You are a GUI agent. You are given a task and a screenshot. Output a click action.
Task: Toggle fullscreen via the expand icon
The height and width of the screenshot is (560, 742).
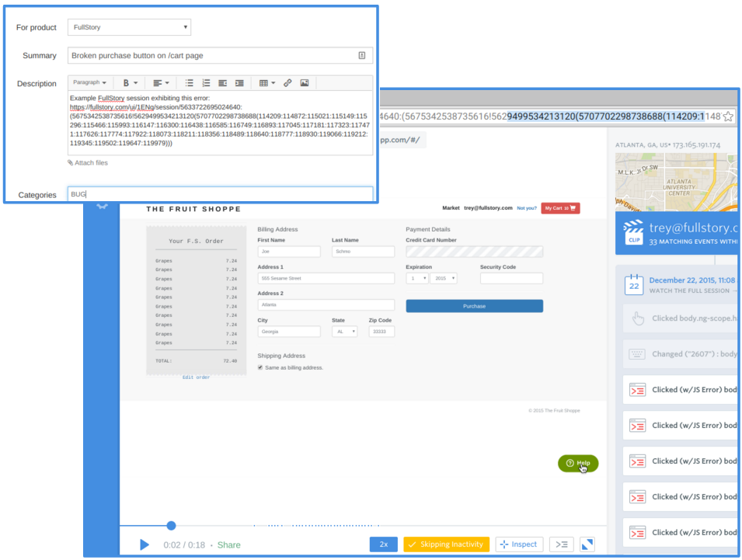click(x=587, y=544)
